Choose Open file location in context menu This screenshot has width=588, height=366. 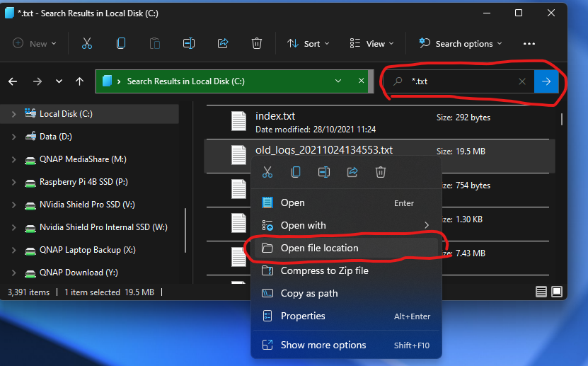tap(319, 248)
